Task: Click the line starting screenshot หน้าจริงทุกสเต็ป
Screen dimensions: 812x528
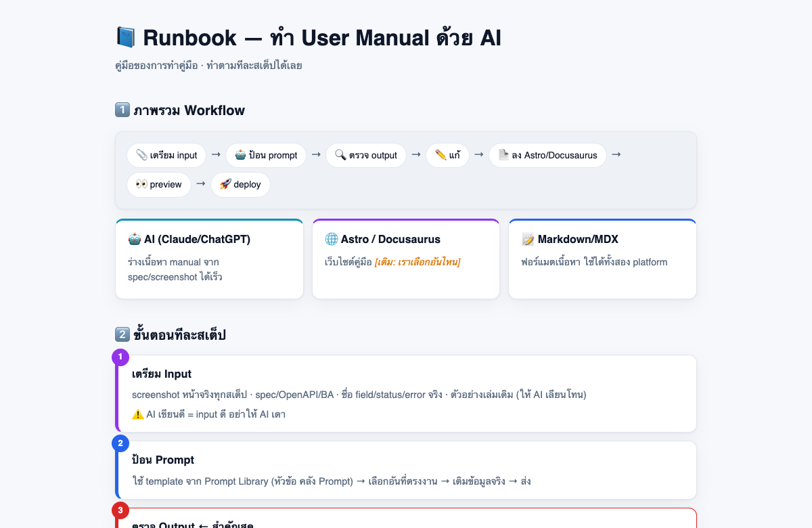Action: tap(359, 394)
